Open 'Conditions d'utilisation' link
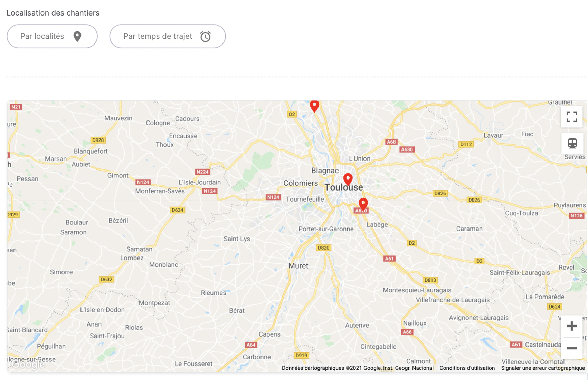Image resolution: width=588 pixels, height=388 pixels. coord(467,368)
